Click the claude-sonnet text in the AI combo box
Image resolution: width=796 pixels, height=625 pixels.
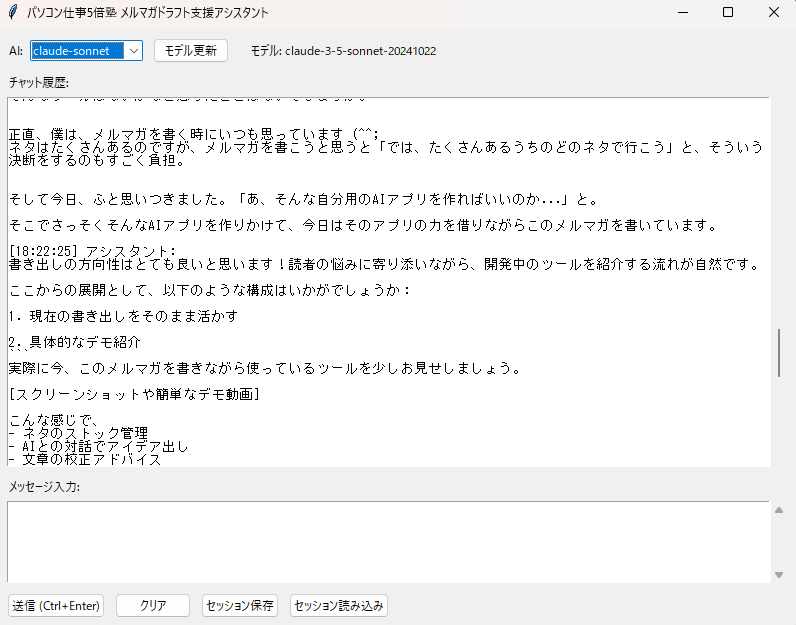tap(71, 51)
